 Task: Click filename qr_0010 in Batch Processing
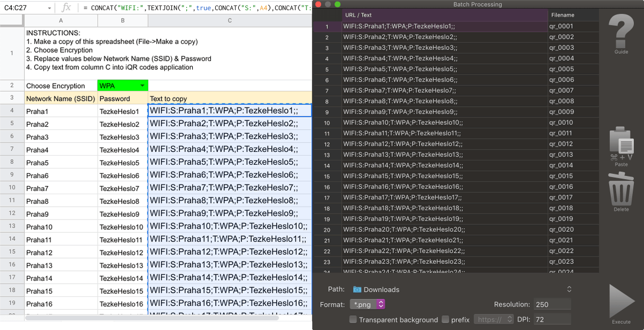(x=573, y=122)
